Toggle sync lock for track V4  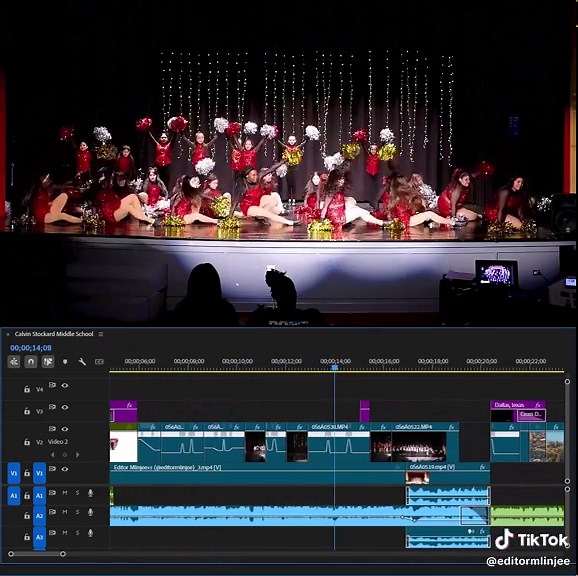pyautogui.click(x=52, y=385)
